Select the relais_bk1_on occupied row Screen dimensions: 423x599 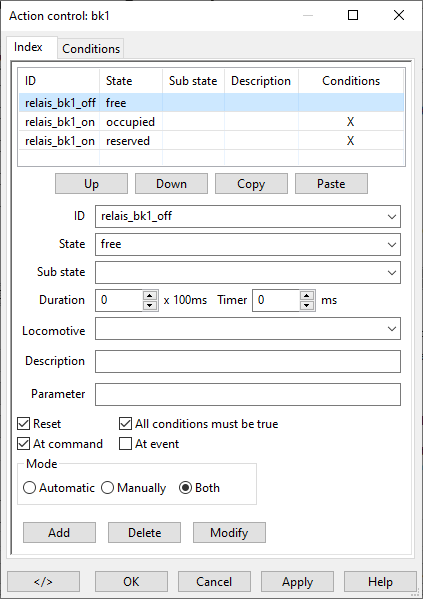(x=211, y=122)
